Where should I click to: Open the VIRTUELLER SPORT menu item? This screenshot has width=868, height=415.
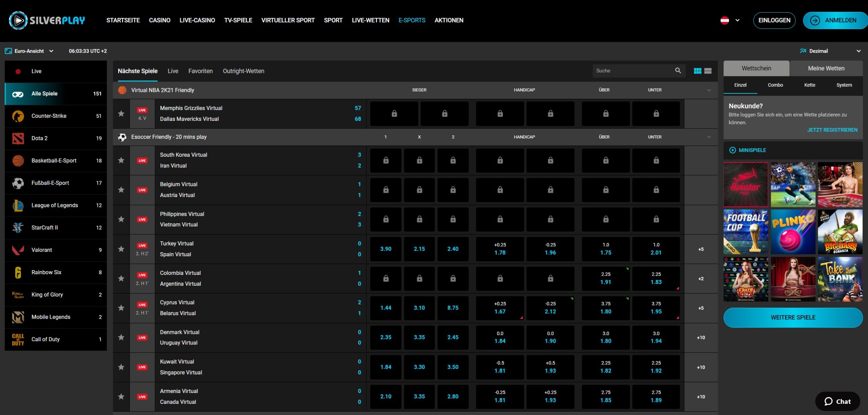click(288, 20)
